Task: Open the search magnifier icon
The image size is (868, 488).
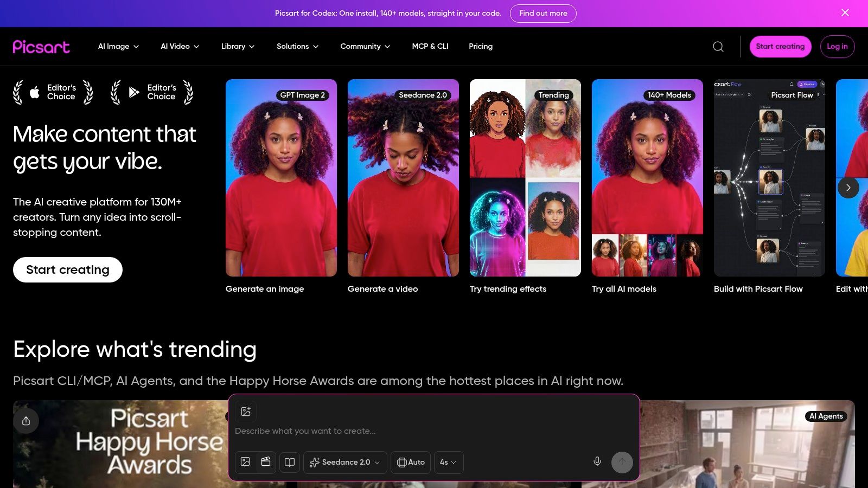Action: click(718, 47)
